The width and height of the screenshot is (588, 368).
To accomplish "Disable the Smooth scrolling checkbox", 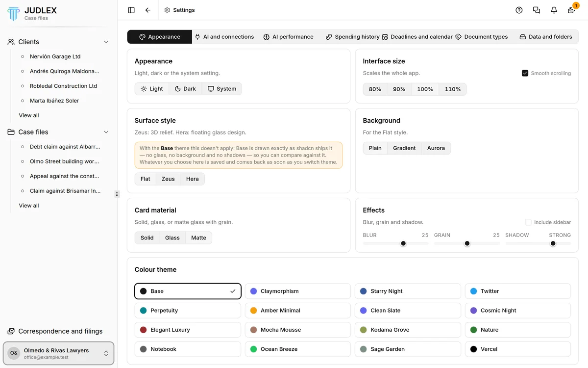I will click(x=525, y=73).
